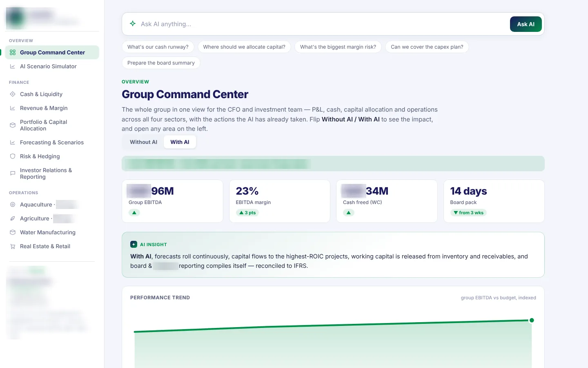Screen dimensions: 588x368
Task: Navigate to Water Manufacturing
Action: [52, 232]
